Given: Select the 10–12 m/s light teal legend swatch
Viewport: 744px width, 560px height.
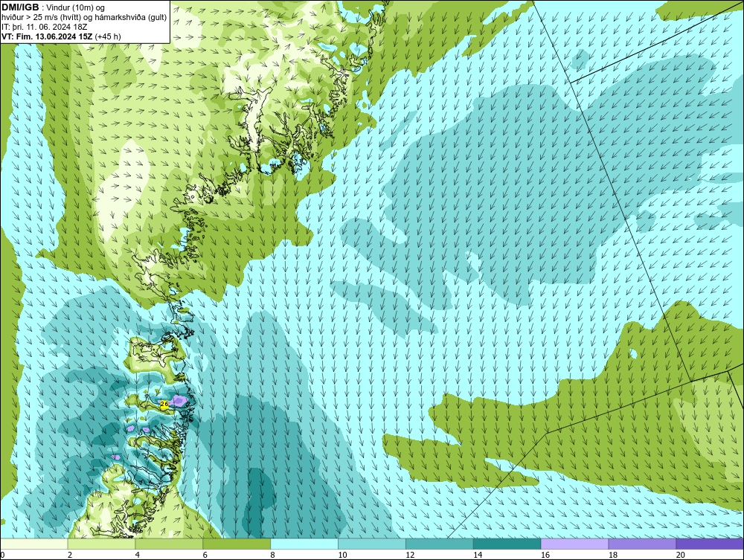Looking at the screenshot, I should pos(372,544).
